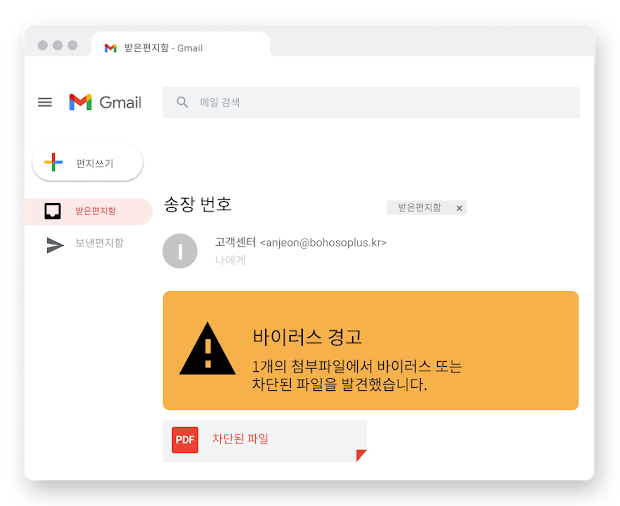Click the Gmail favicon in tab
The width and height of the screenshot is (620, 506).
(110, 48)
